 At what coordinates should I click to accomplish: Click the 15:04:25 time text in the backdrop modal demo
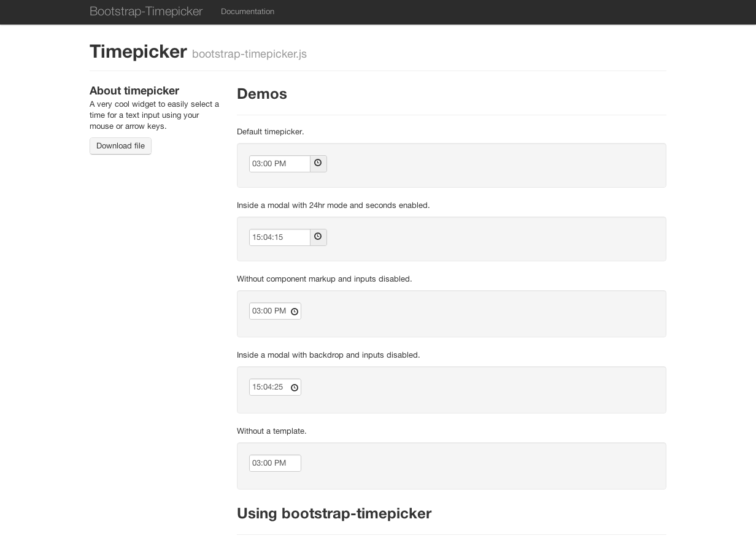tap(268, 387)
